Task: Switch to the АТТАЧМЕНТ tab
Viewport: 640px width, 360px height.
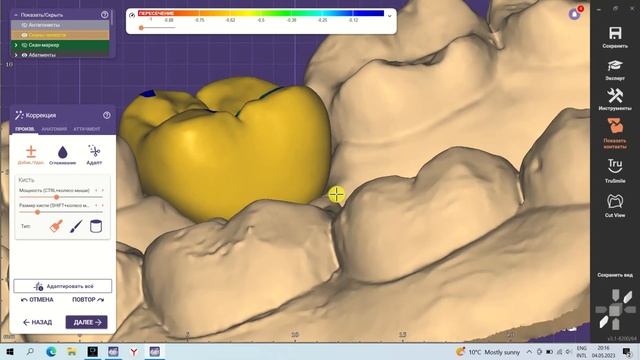Action: pyautogui.click(x=87, y=129)
